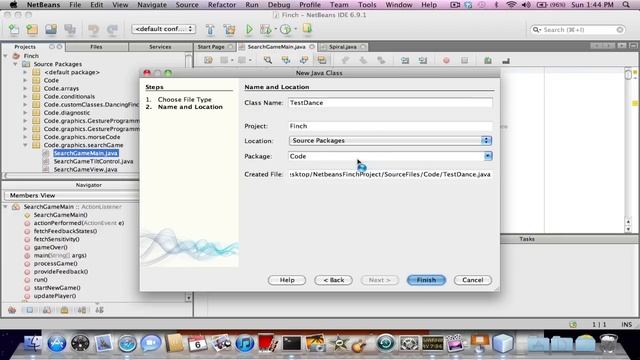Screen dimensions: 640x360
Task: Click the Debug Project toolbar icon
Action: (x=266, y=29)
